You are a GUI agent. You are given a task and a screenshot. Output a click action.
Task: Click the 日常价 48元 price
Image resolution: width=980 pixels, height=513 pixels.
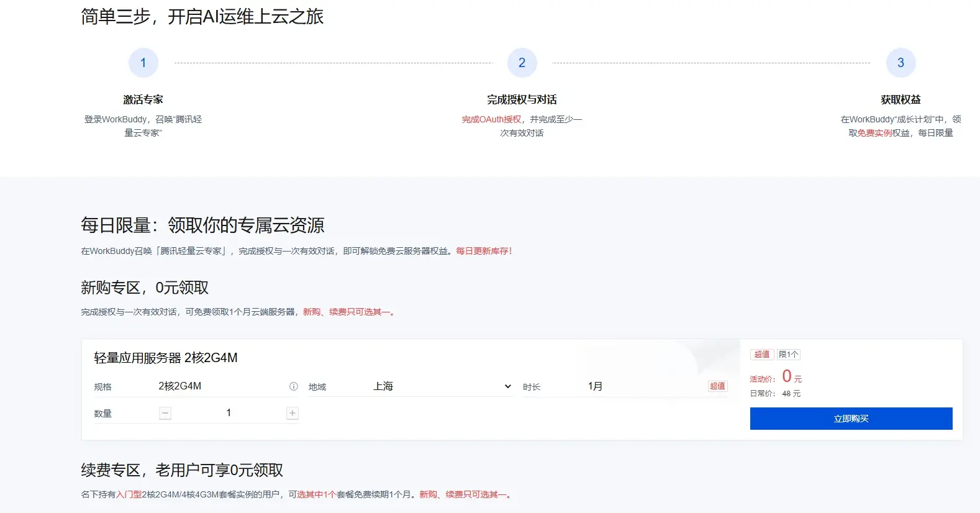pos(775,394)
